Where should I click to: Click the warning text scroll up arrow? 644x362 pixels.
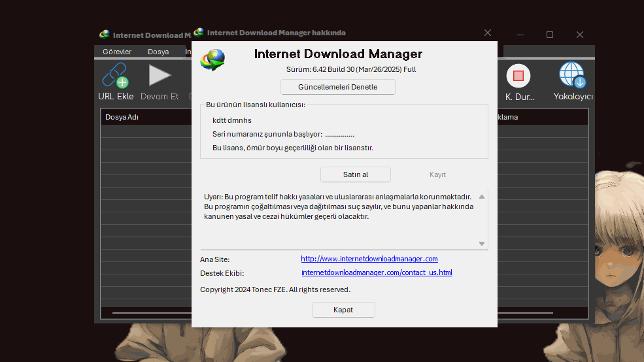(482, 197)
